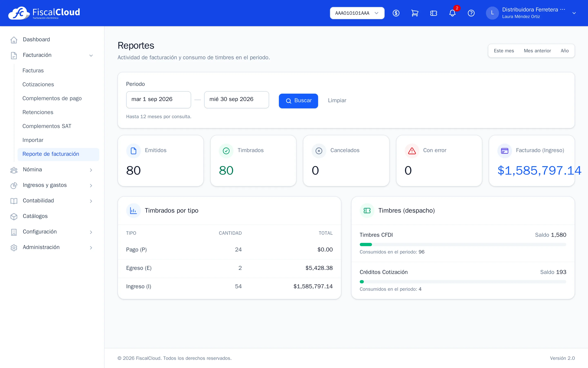
Task: Click the Nómina people icon
Action: pos(14,170)
